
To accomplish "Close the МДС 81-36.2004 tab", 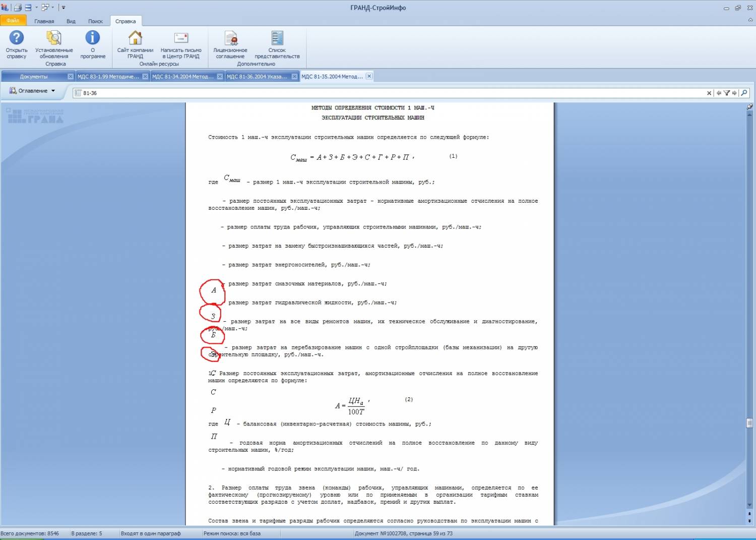I will (294, 77).
